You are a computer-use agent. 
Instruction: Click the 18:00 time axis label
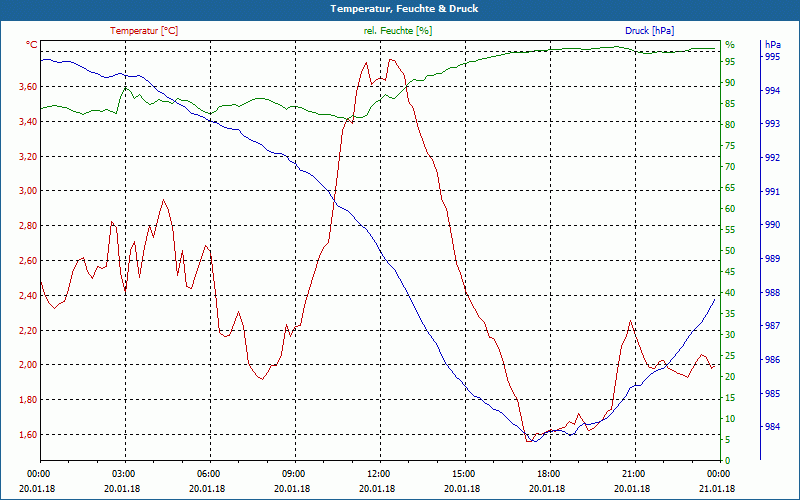point(549,473)
